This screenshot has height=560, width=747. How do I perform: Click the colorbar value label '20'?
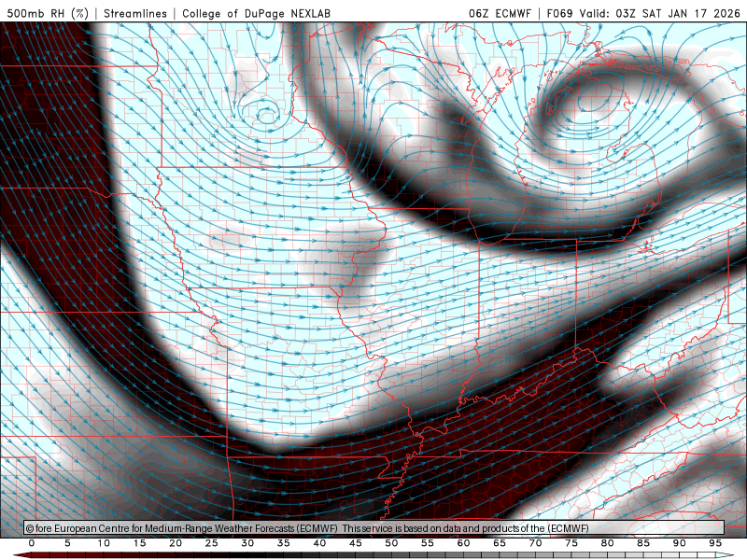pos(176,543)
